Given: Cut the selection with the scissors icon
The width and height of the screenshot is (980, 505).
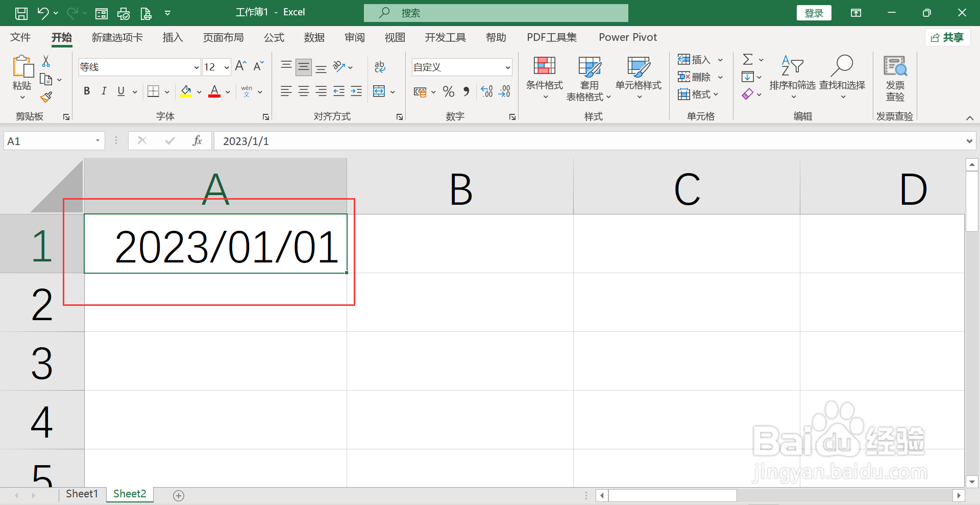Looking at the screenshot, I should 46,61.
